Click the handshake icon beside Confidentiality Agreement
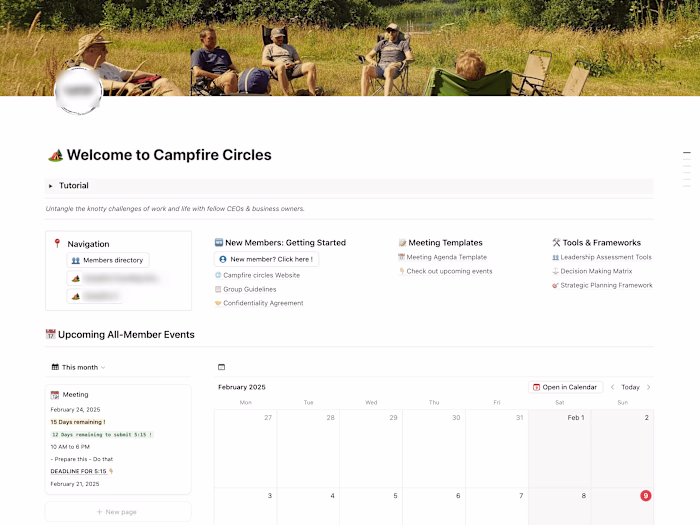Image resolution: width=700 pixels, height=525 pixels. (x=218, y=303)
